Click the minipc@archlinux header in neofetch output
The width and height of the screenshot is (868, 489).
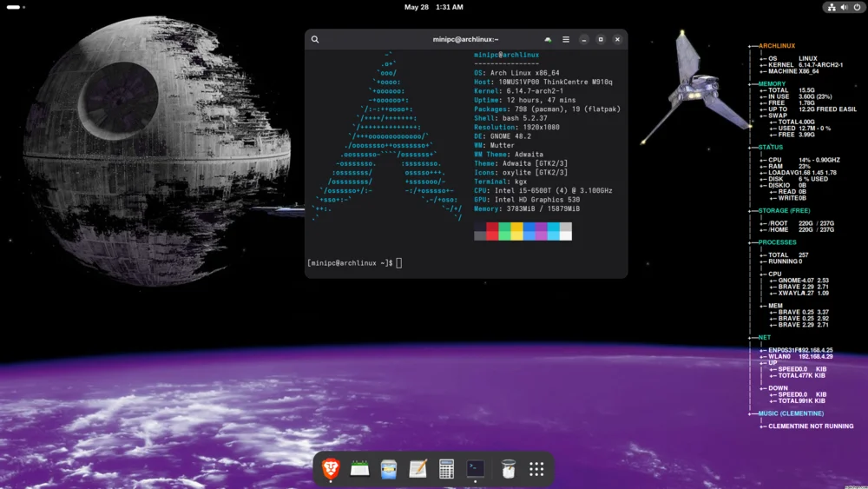[x=506, y=55]
